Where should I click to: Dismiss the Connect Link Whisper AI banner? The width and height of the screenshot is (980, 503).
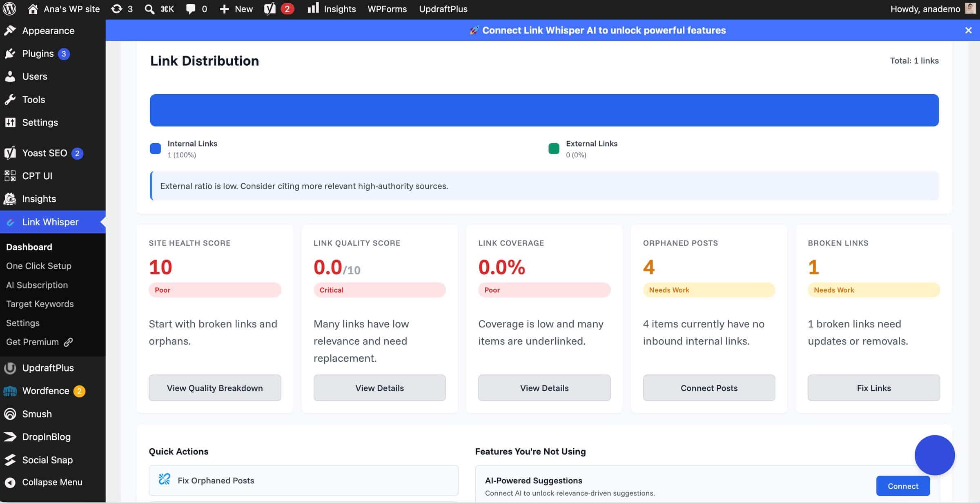(968, 30)
